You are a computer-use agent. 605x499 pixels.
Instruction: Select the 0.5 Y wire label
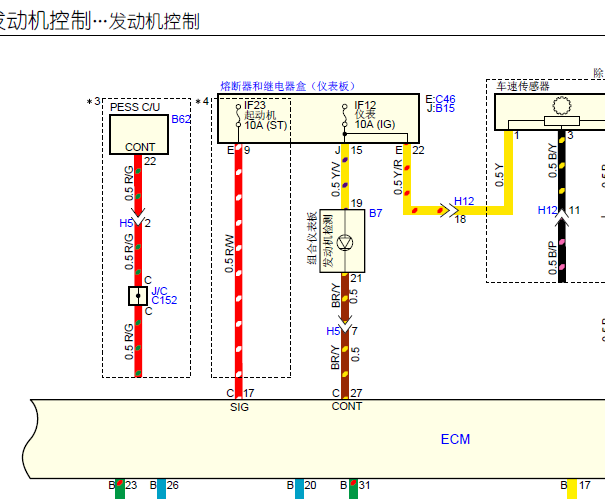(499, 175)
